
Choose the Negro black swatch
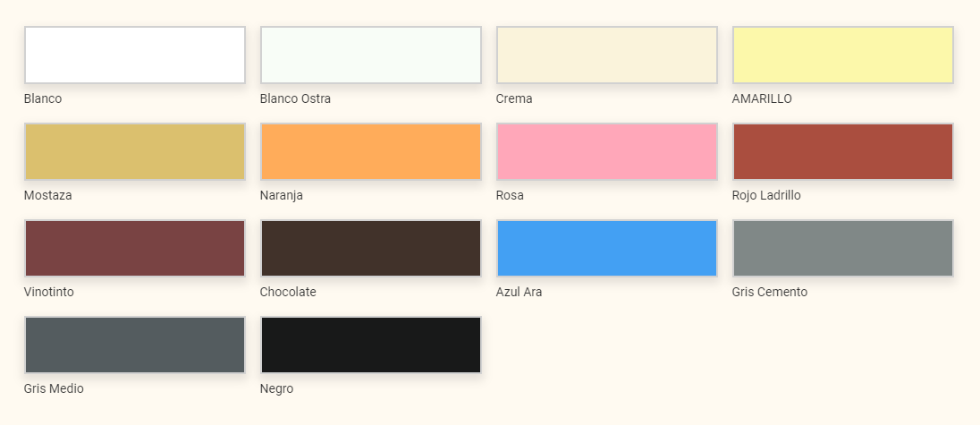(x=370, y=345)
